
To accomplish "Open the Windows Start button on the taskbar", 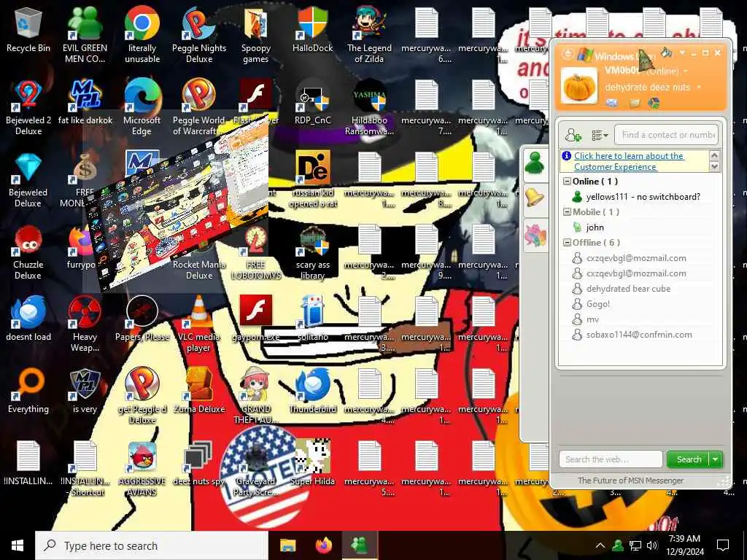I will click(x=18, y=545).
